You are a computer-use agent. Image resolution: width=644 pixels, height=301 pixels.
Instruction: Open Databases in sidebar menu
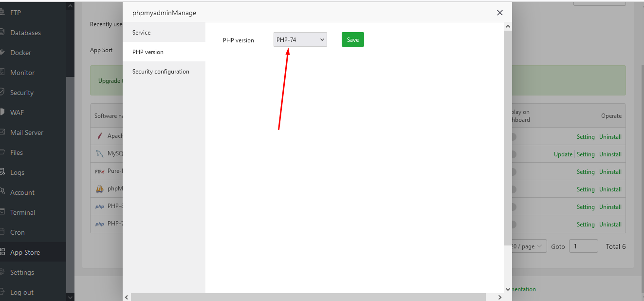(x=25, y=33)
